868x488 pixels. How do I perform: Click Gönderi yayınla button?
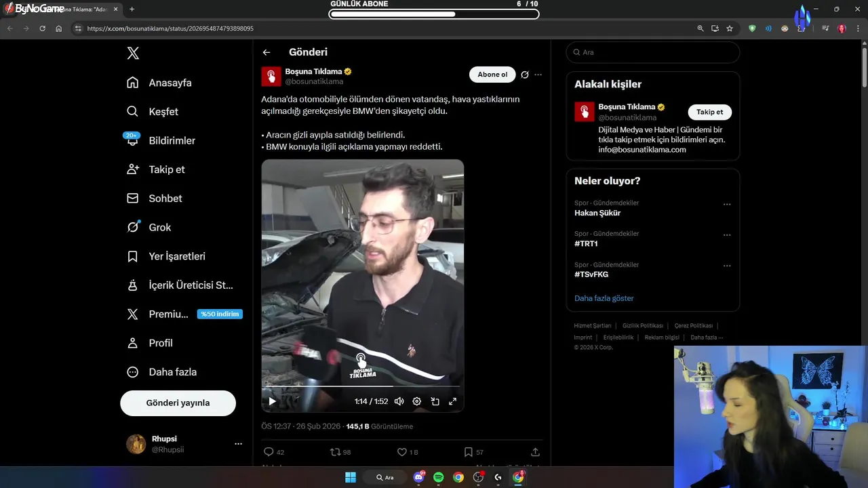[178, 403]
